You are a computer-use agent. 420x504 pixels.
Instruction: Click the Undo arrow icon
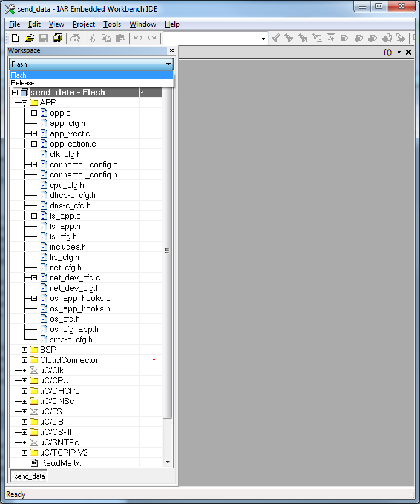[138, 38]
